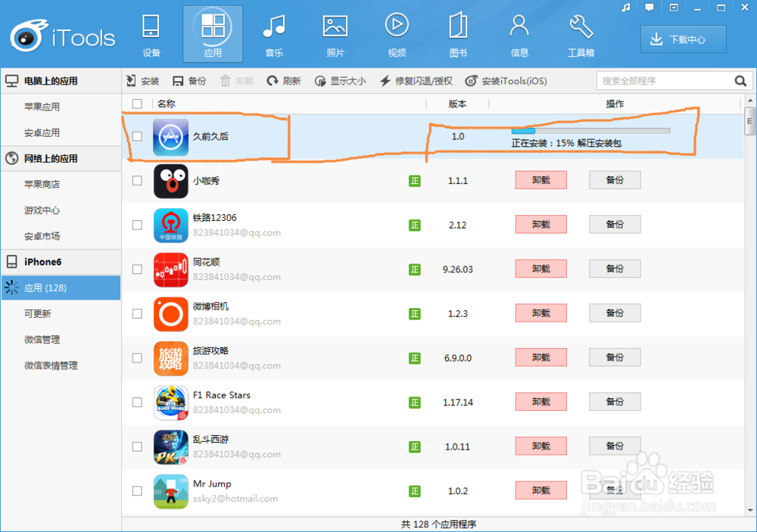The image size is (757, 532).
Task: Click 修复闪退/授权 repair toolbar button
Action: click(416, 81)
